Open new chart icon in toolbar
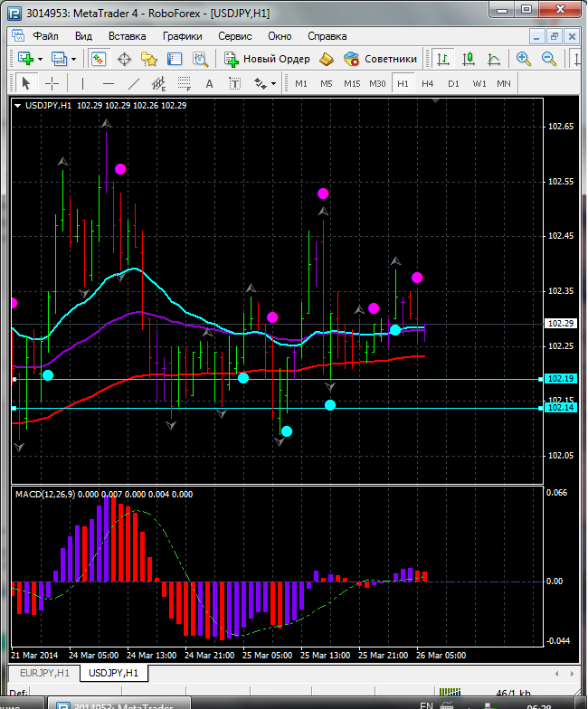The height and width of the screenshot is (709, 588). click(x=24, y=59)
